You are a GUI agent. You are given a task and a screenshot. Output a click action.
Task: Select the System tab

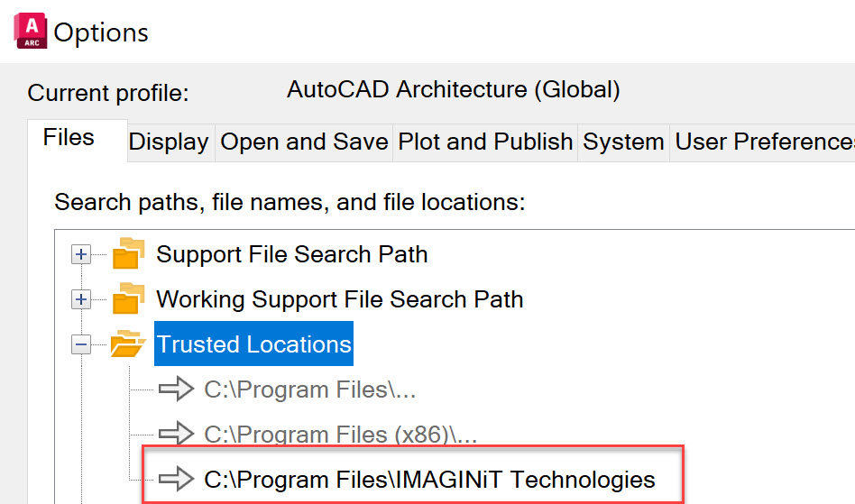[623, 142]
